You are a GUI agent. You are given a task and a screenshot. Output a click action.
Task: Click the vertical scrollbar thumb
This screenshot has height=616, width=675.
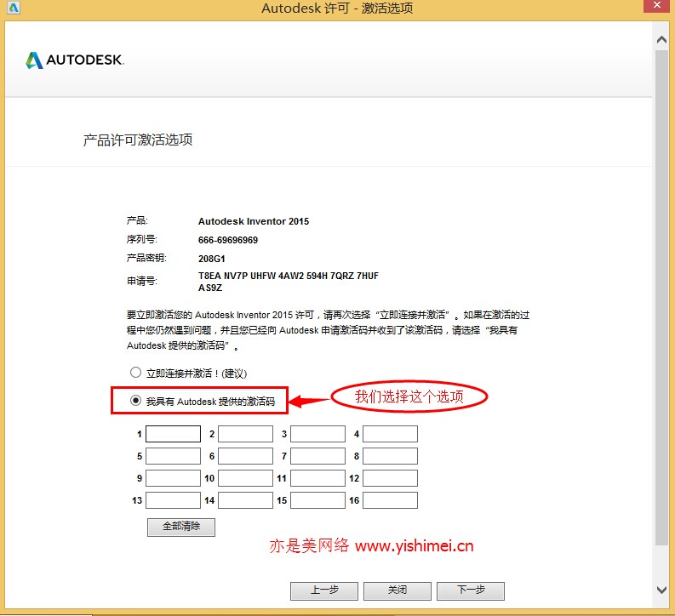661,297
